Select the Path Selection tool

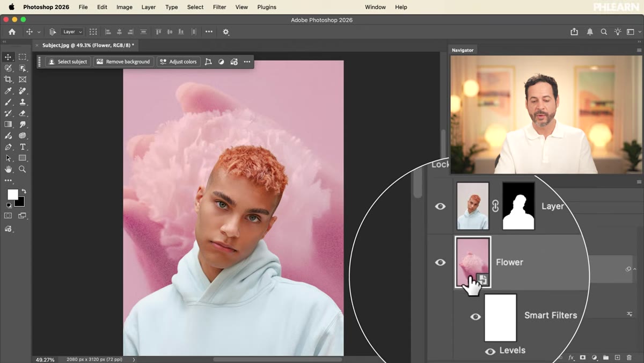click(8, 158)
